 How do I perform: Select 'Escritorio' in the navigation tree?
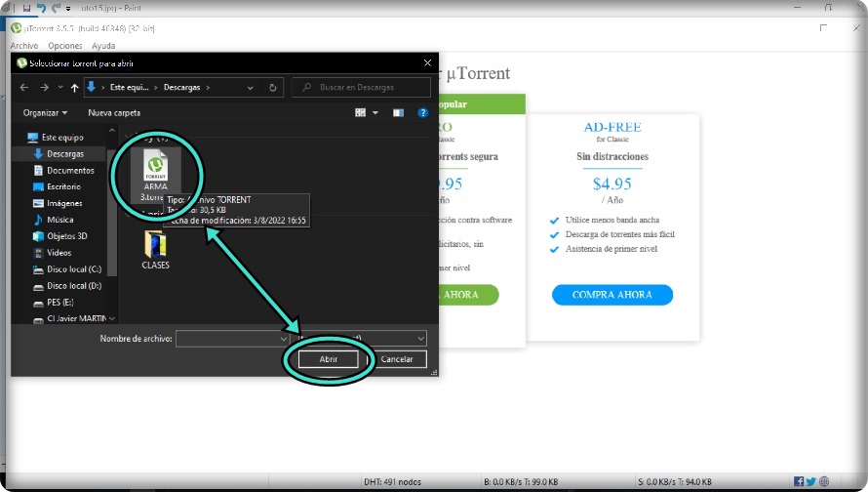pos(63,186)
